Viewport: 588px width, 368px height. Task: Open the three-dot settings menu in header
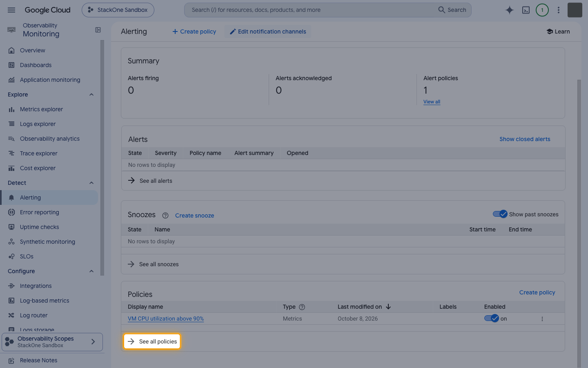559,10
